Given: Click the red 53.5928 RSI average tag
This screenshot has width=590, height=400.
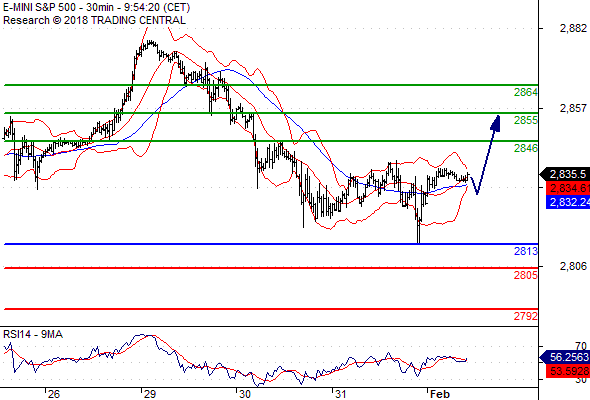Looking at the screenshot, I should pyautogui.click(x=568, y=371).
